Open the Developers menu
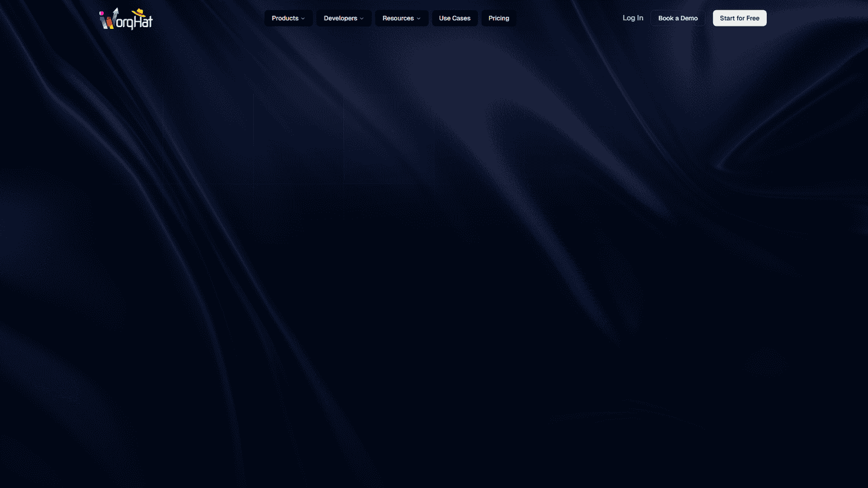The height and width of the screenshot is (488, 868). (341, 18)
